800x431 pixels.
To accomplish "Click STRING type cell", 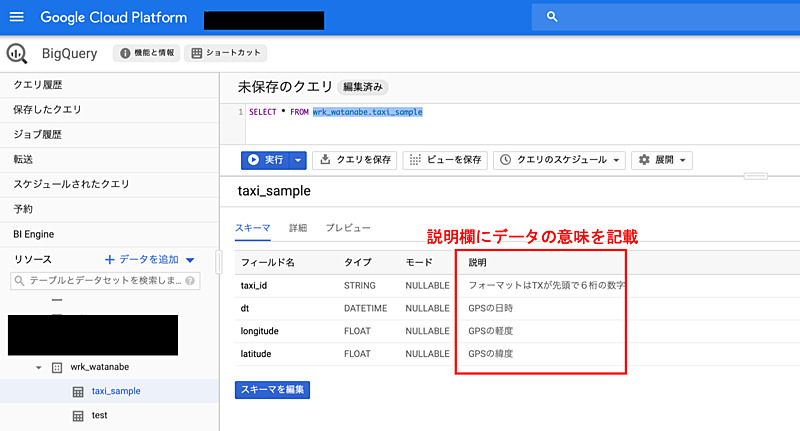I will [x=360, y=286].
